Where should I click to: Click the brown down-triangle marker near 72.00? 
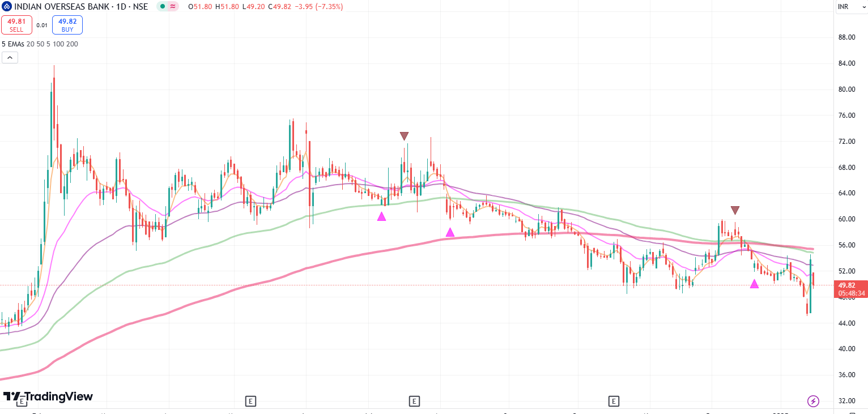(404, 136)
